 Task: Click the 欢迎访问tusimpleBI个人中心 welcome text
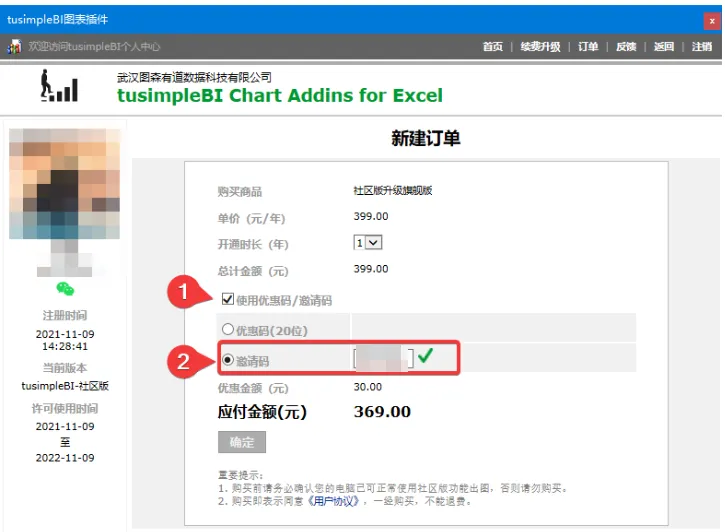94,46
